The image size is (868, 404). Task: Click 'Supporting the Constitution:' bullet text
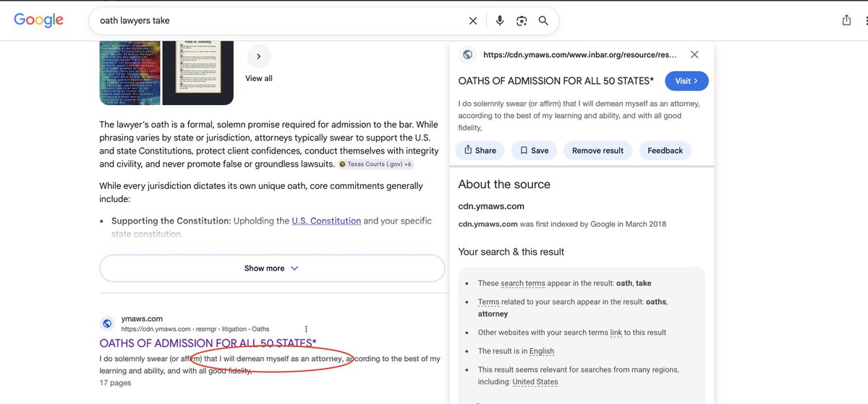coord(171,221)
